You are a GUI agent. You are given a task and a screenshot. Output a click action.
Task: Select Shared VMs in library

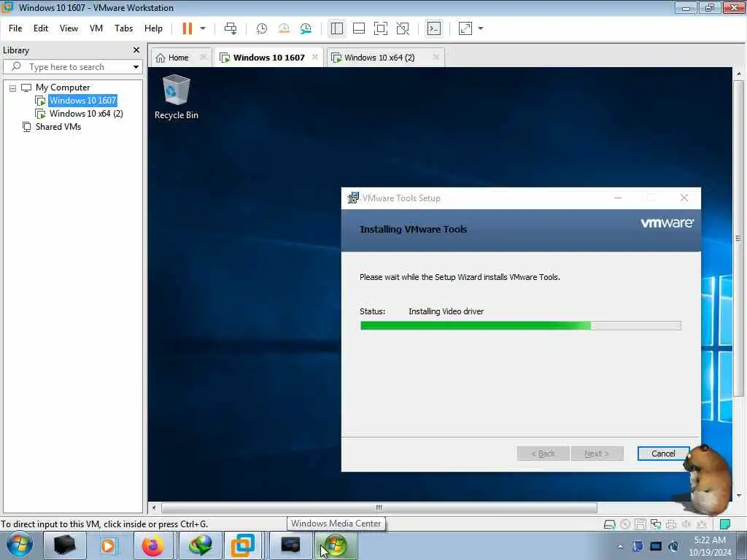[58, 127]
